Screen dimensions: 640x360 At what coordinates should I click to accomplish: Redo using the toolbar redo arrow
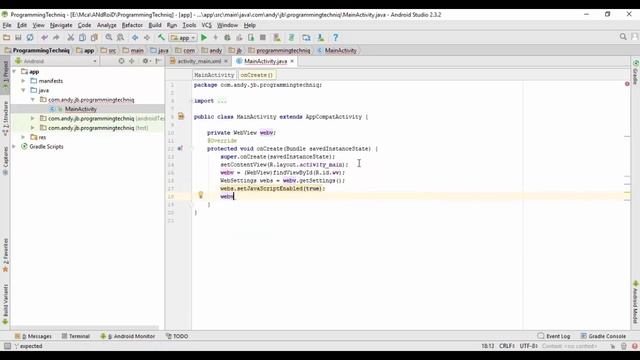coord(56,38)
